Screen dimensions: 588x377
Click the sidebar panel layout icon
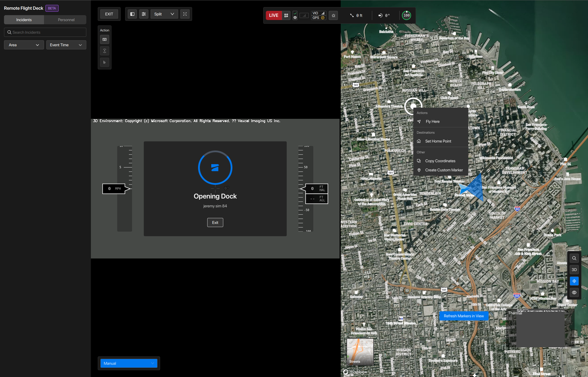[x=132, y=14]
